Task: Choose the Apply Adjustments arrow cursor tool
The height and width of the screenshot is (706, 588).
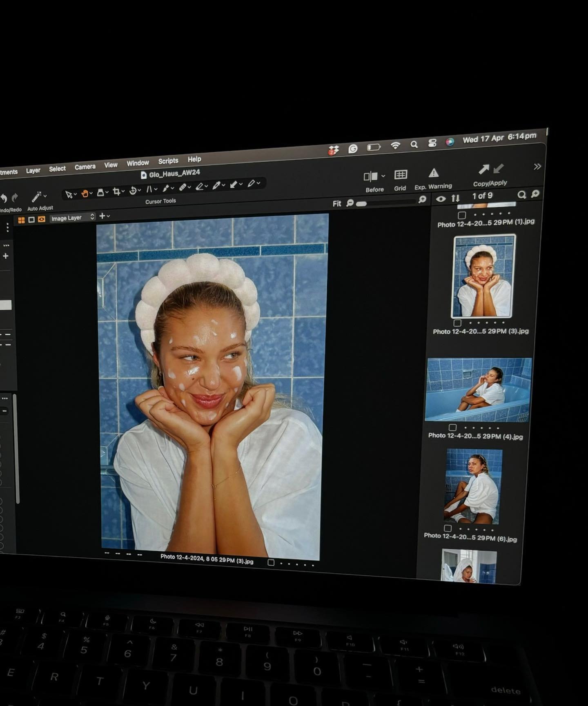Action: pyautogui.click(x=234, y=185)
